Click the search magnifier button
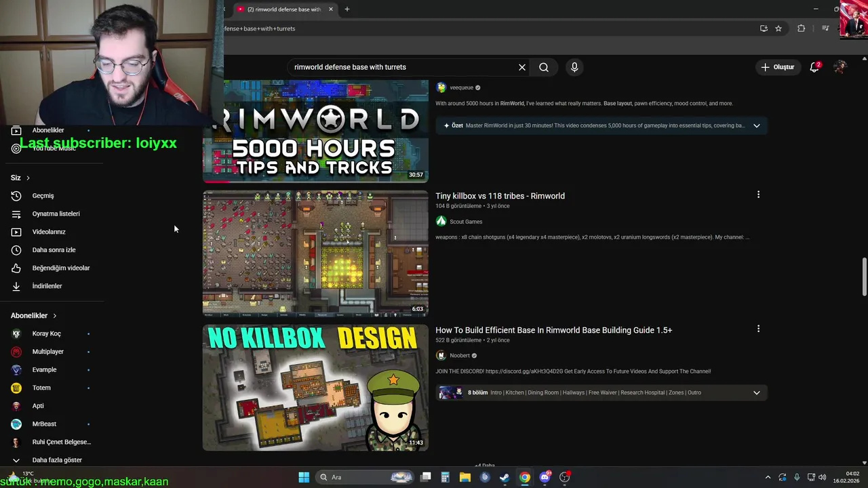This screenshot has height=488, width=868. [x=544, y=67]
